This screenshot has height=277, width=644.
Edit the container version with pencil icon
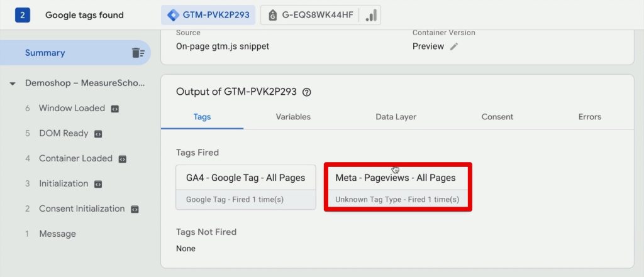coord(454,46)
